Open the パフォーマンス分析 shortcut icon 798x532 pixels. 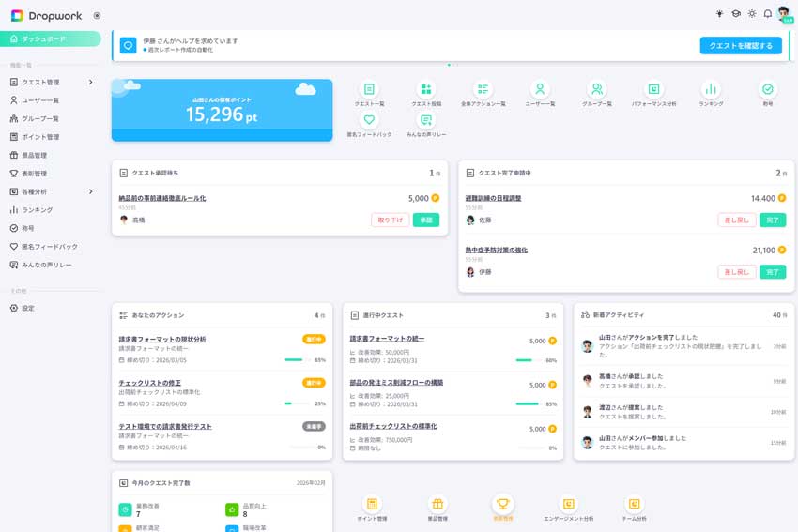tap(654, 89)
